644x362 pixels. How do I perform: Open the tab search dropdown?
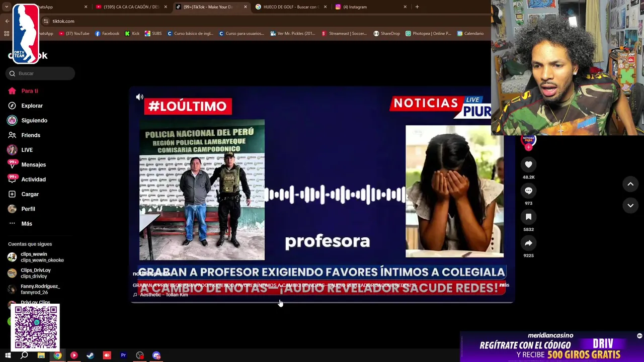click(7, 7)
